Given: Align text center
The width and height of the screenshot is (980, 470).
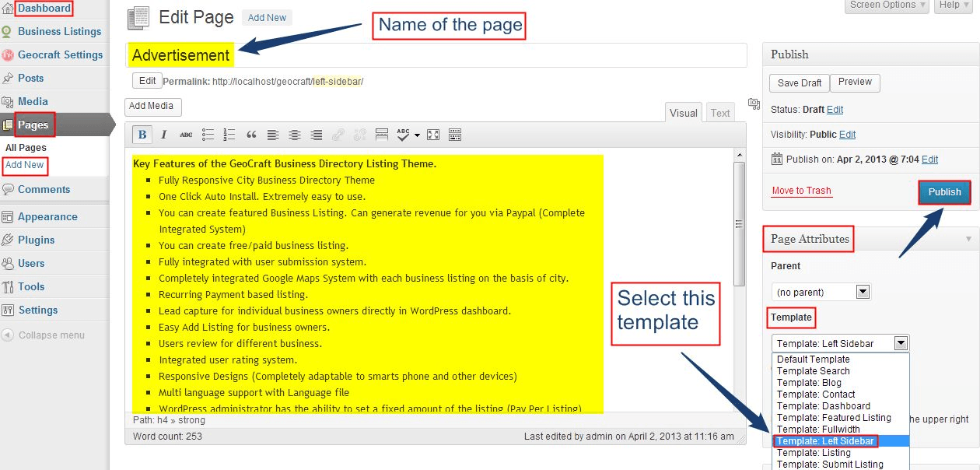Looking at the screenshot, I should pos(295,135).
